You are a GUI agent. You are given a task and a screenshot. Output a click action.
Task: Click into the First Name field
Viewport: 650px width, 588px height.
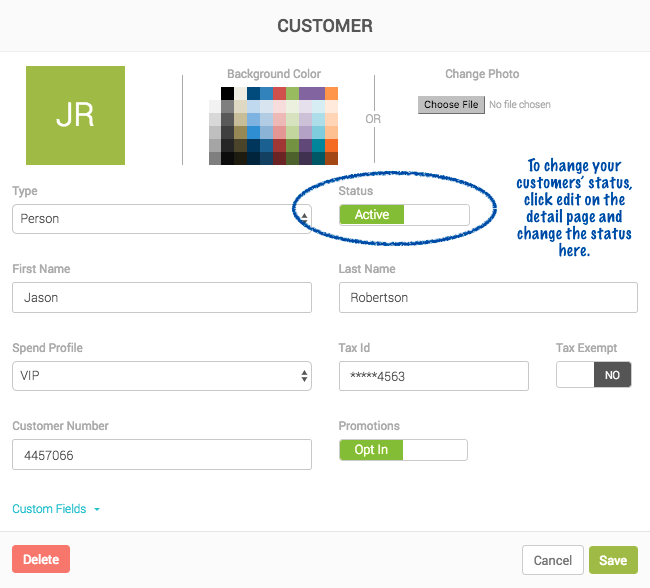point(162,298)
